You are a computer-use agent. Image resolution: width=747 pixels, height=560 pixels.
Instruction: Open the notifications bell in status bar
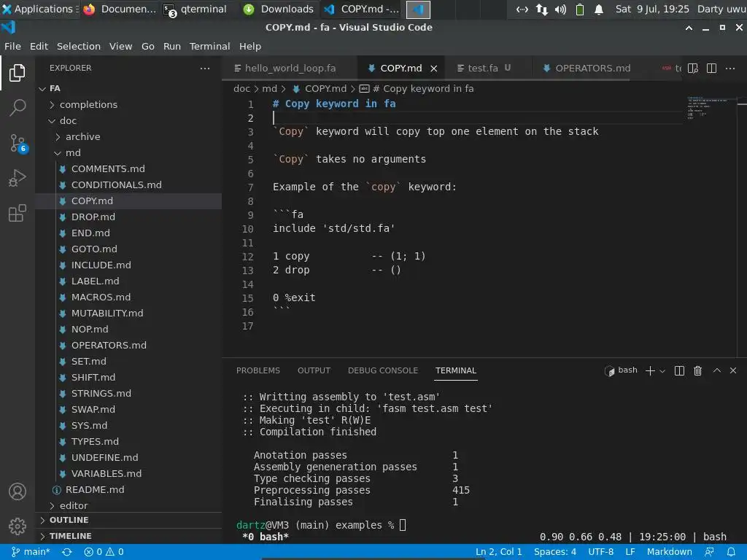(731, 552)
